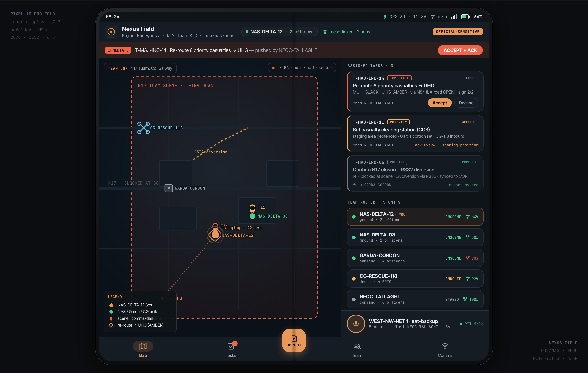Screen dimensions: 588x373
Task: Click the TEAM ROSTER 5 UNITS header
Action: tap(374, 202)
